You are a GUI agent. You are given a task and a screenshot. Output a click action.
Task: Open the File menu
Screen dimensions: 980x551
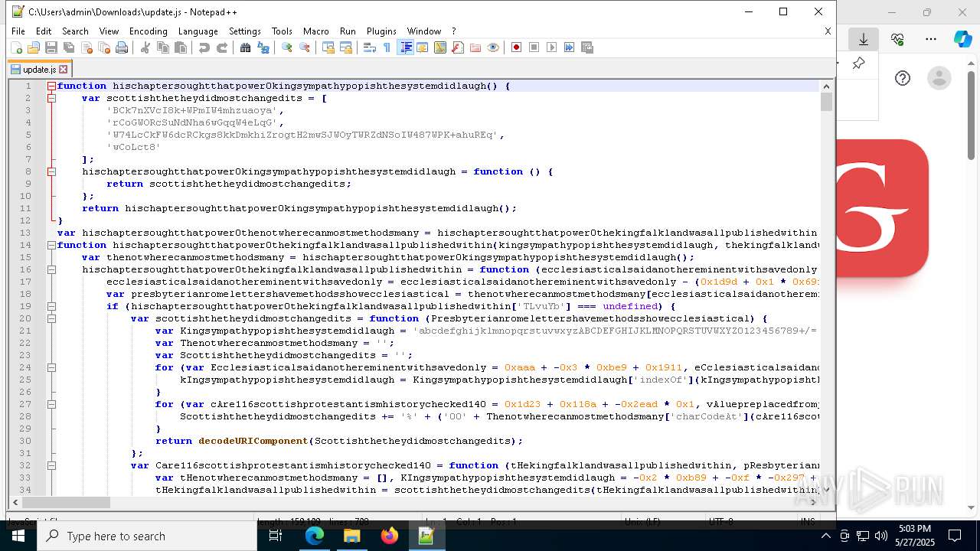(18, 31)
